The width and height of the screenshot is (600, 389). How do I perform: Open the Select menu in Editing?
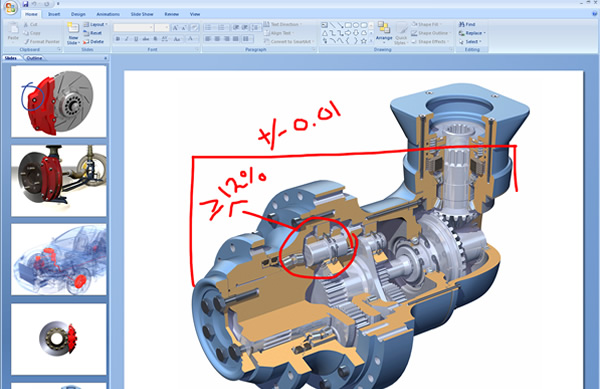(470, 41)
